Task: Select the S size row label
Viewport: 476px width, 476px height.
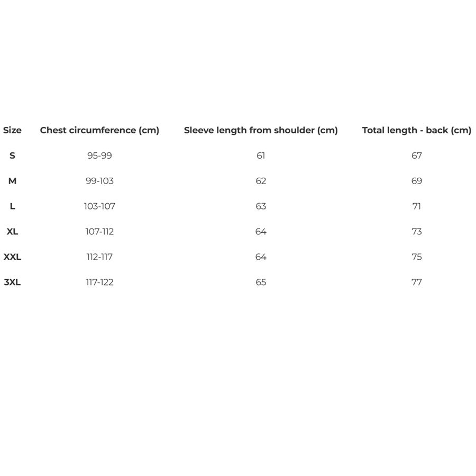Action: click(12, 155)
